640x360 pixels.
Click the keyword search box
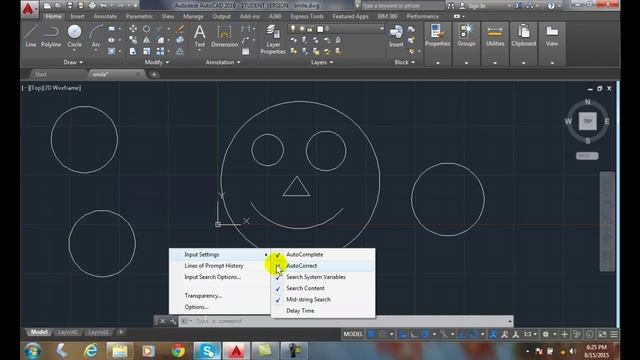(x=403, y=6)
